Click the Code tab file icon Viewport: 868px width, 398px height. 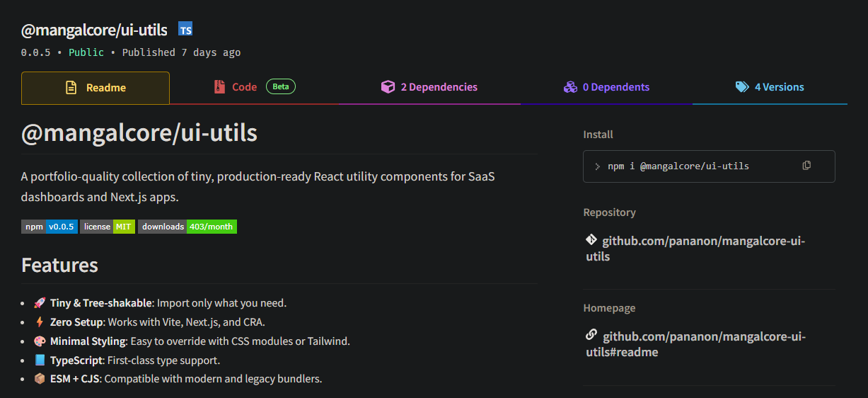220,87
